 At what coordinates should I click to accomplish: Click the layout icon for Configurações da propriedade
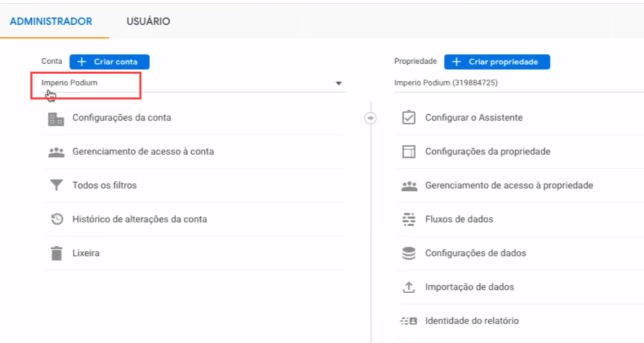coord(409,152)
